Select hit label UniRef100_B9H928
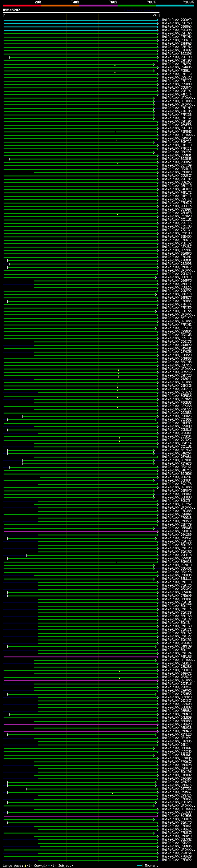 click(x=176, y=562)
